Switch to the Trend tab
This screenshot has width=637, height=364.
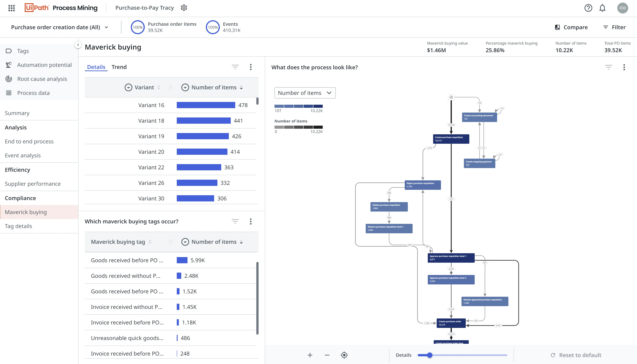[119, 67]
